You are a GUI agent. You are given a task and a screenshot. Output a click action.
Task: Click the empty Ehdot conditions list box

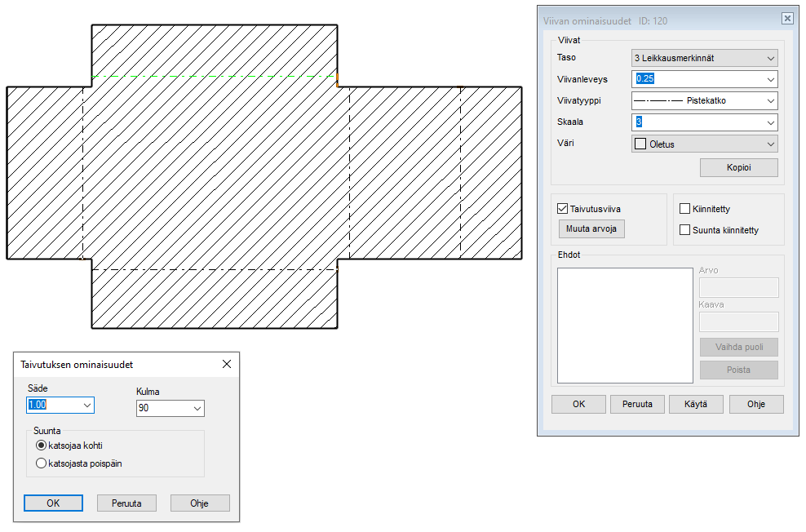point(625,325)
